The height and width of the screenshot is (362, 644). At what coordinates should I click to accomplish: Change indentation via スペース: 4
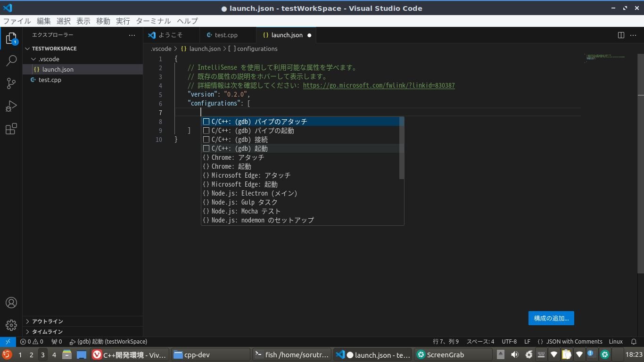[x=480, y=342]
